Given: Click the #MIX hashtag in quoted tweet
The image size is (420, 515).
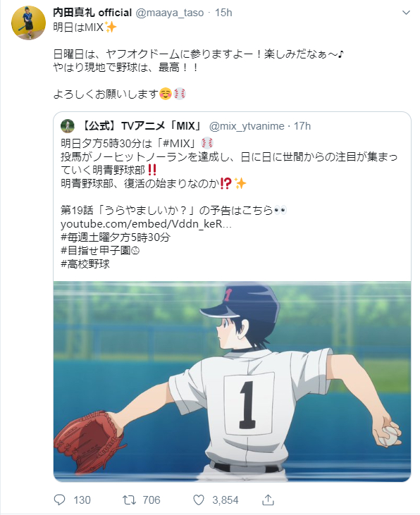Looking at the screenshot, I should pyautogui.click(x=176, y=143).
